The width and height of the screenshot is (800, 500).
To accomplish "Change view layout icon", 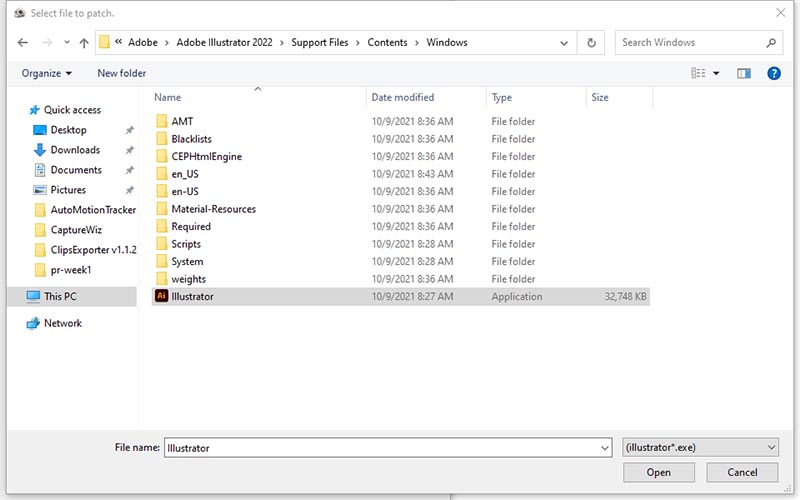I will 698,73.
